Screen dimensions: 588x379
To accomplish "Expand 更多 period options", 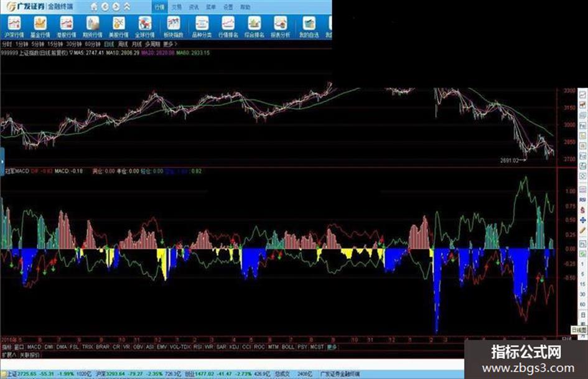I will click(170, 44).
